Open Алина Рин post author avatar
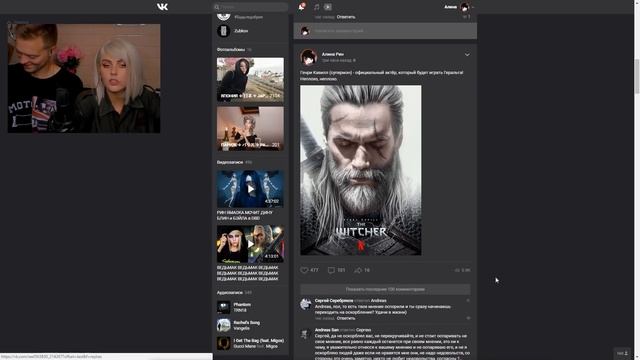 click(x=308, y=57)
